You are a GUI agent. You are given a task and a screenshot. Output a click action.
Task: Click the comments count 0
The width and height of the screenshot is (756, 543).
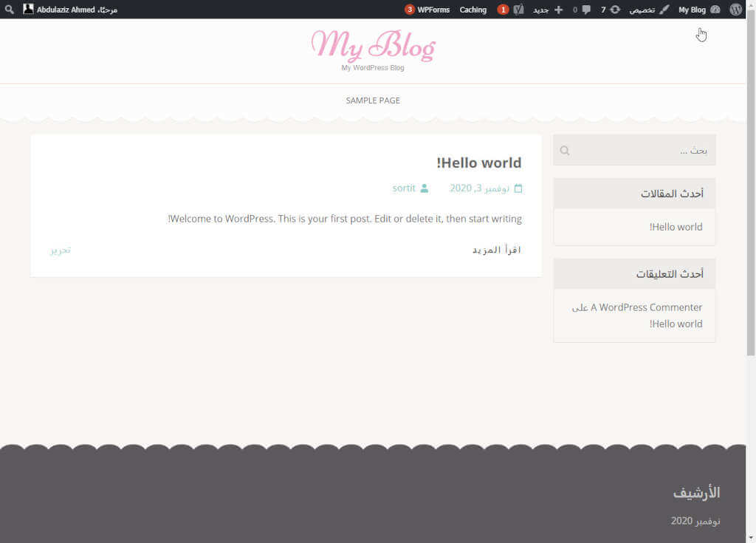click(x=574, y=10)
